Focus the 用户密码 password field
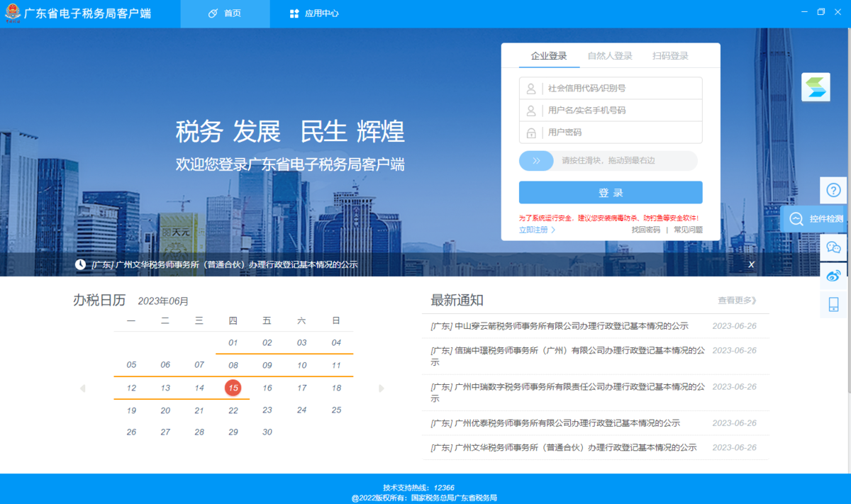The height and width of the screenshot is (504, 851). click(611, 133)
